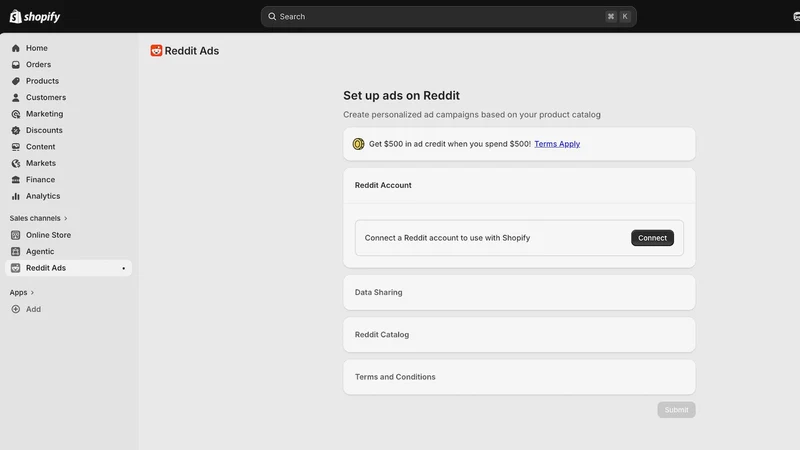
Task: Click the Agentic channel icon
Action: tap(16, 252)
